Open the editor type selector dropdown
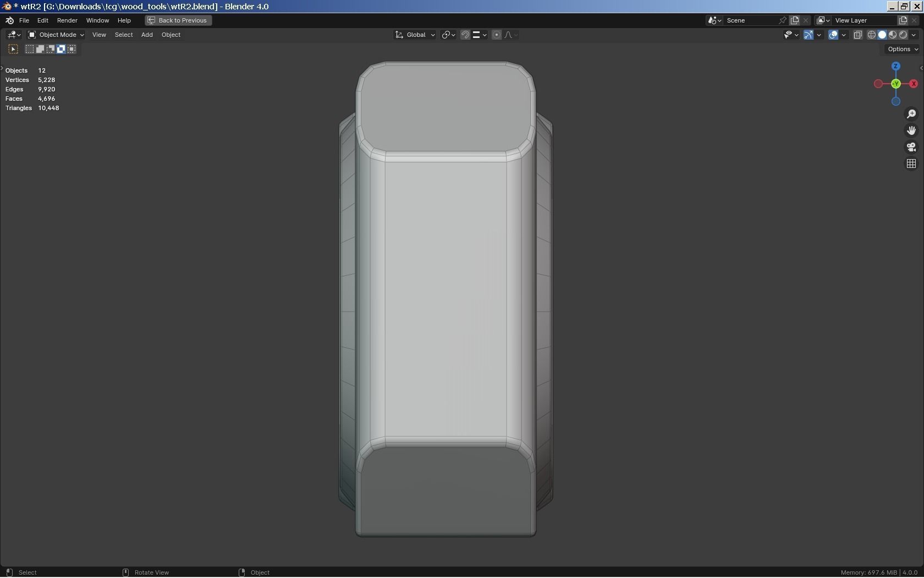Screen dimensions: 924x578 [14, 35]
